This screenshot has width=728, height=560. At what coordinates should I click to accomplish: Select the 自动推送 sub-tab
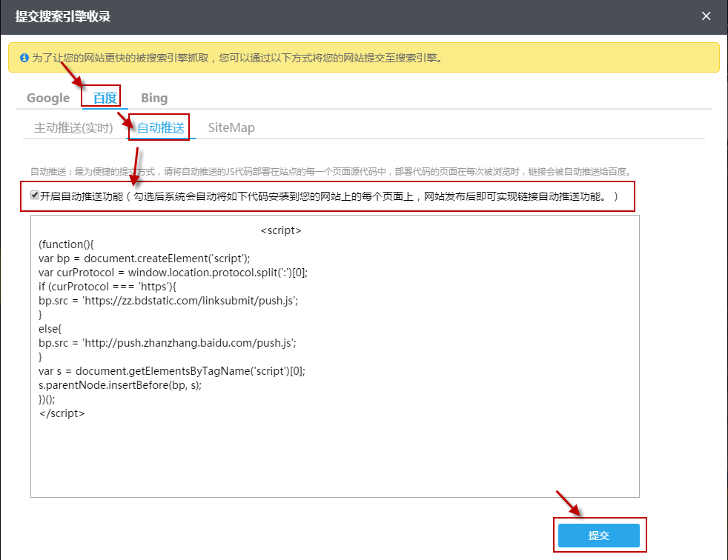click(x=161, y=127)
